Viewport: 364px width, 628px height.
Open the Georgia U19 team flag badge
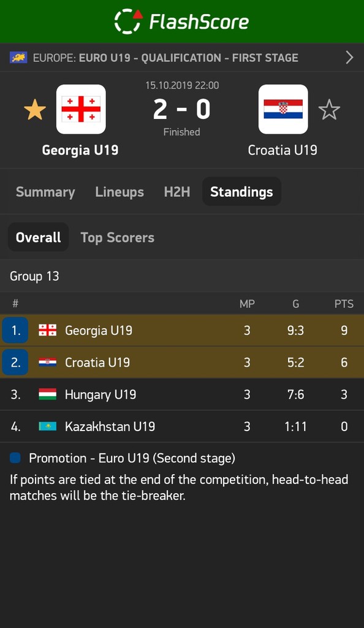(81, 109)
